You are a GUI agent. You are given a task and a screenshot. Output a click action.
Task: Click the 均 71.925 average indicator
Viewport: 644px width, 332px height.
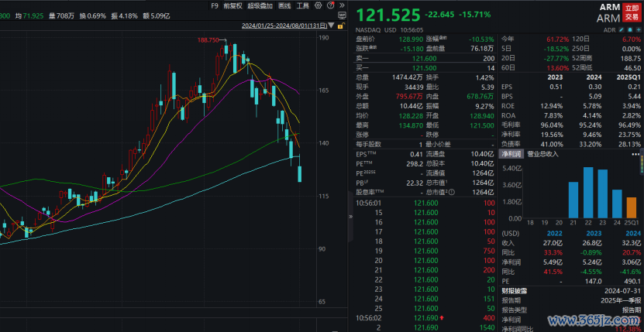(29, 16)
